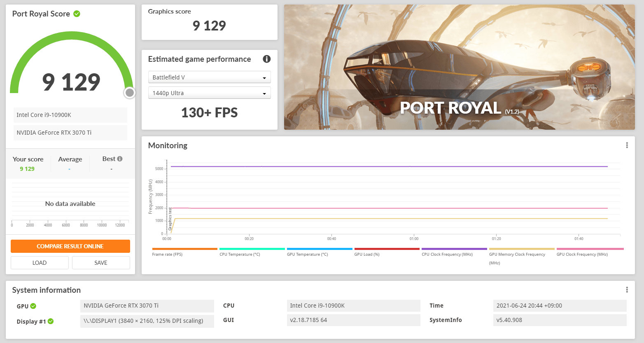Click the NVIDIA GeForce RTX 3070 Ti field under score
Image resolution: width=644 pixels, height=343 pixels.
tap(70, 133)
